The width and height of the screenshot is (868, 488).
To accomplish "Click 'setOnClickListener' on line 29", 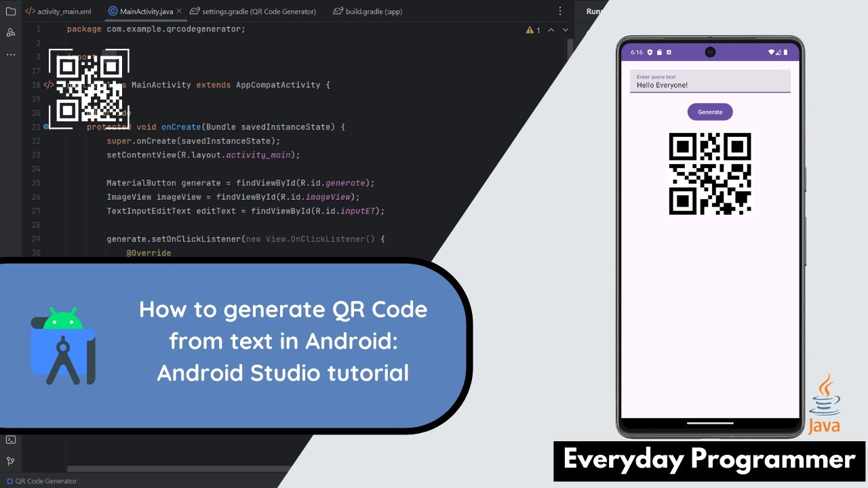I will (196, 239).
